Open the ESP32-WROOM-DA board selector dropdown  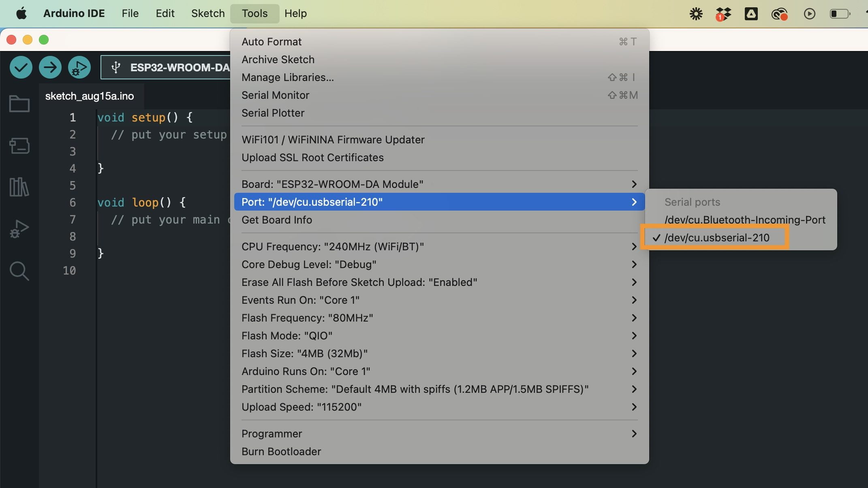165,67
